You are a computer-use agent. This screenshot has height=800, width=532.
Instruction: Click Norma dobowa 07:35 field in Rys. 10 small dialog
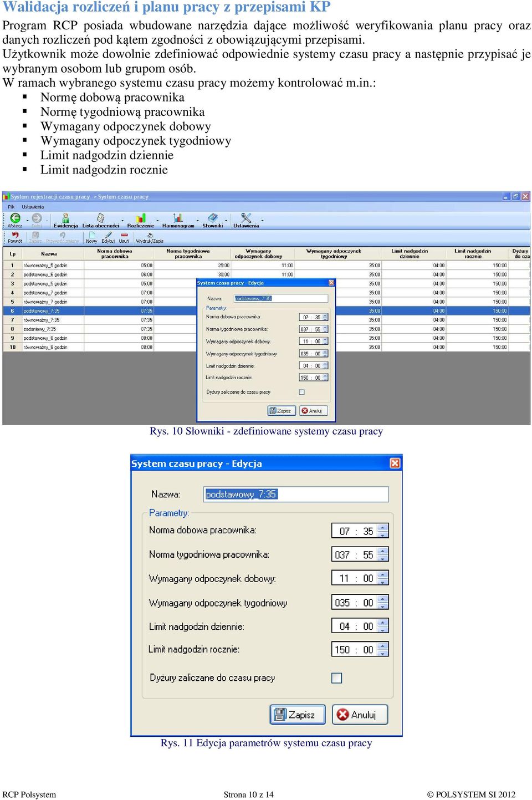[x=314, y=317]
